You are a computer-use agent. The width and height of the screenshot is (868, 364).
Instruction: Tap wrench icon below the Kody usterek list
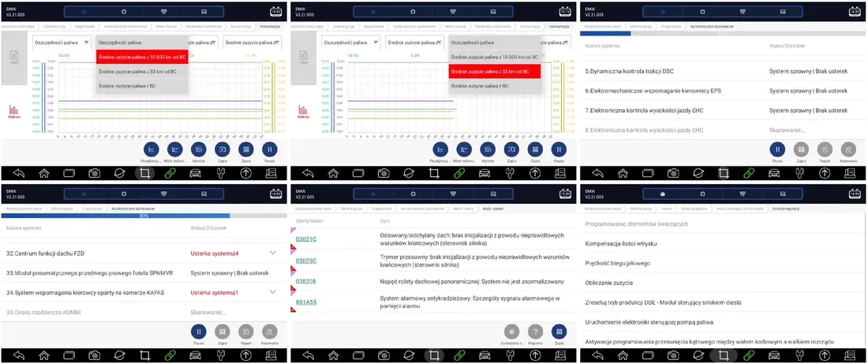[x=510, y=355]
